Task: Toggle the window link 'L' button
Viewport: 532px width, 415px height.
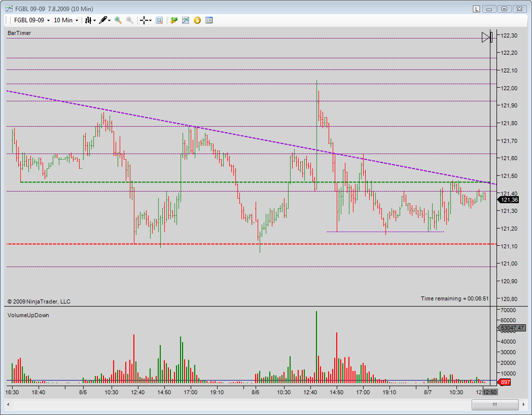Action: pyautogui.click(x=476, y=9)
